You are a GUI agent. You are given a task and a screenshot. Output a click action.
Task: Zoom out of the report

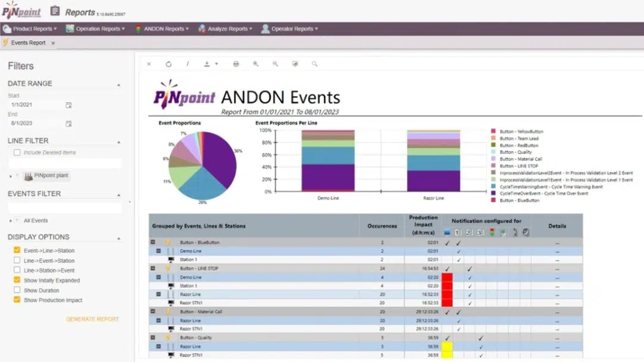[275, 64]
